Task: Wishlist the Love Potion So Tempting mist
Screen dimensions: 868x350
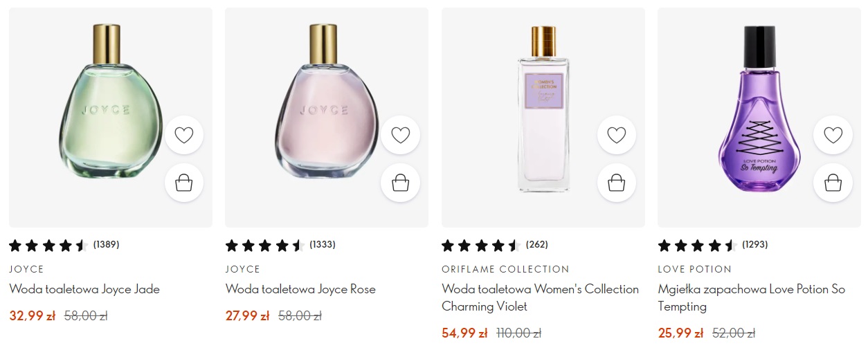Action: [833, 135]
